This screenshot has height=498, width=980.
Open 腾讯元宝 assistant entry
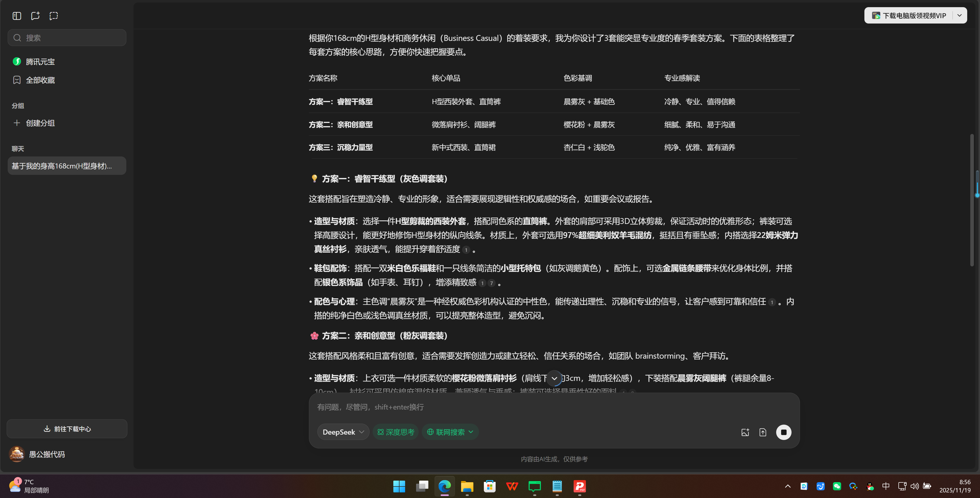click(x=40, y=61)
